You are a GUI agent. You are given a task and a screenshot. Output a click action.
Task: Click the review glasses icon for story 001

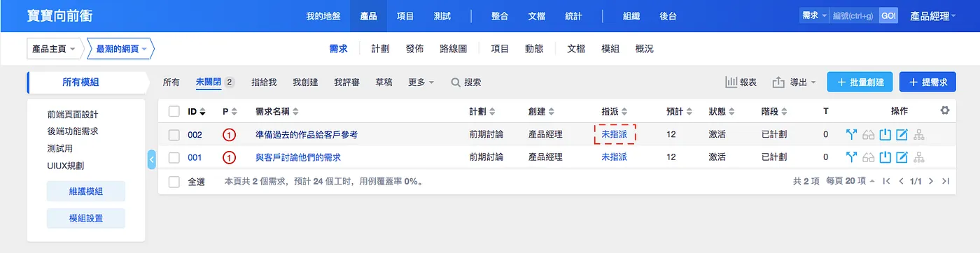coord(869,157)
